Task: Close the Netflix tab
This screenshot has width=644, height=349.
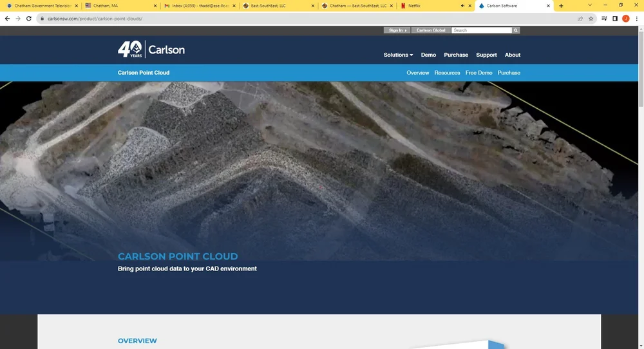Action: click(x=470, y=6)
